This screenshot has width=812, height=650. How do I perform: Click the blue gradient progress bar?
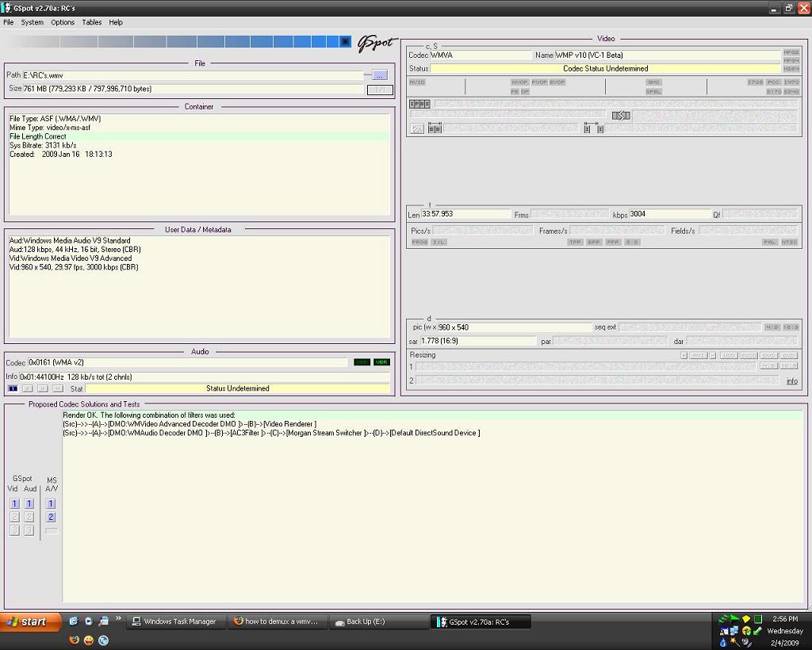pos(178,41)
